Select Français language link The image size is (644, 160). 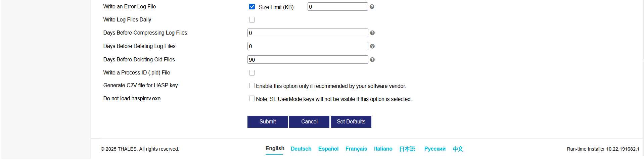click(356, 149)
